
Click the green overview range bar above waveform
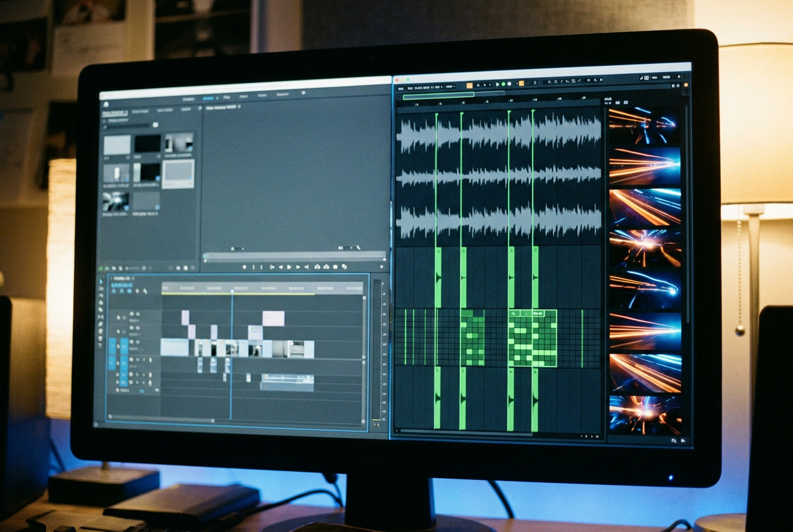(x=439, y=95)
